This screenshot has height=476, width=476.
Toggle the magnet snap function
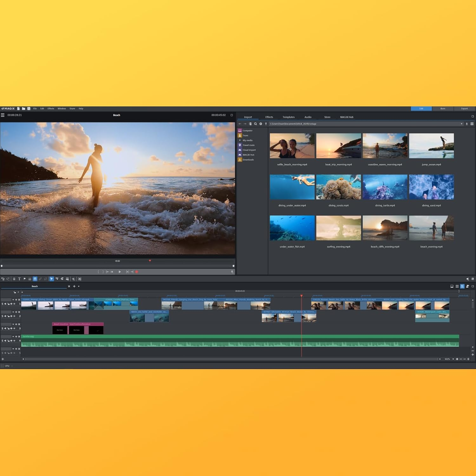point(35,279)
